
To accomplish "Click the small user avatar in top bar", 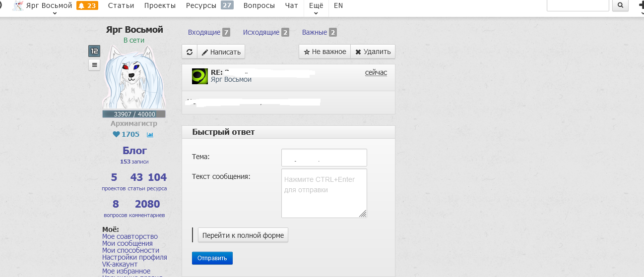I will [18, 6].
